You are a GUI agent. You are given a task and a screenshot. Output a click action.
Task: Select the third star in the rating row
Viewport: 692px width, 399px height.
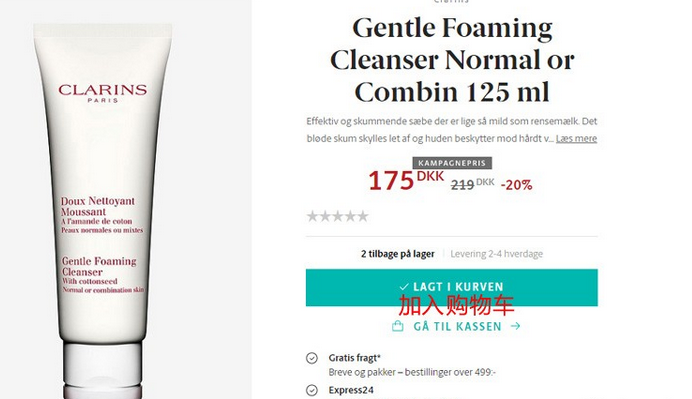click(338, 216)
